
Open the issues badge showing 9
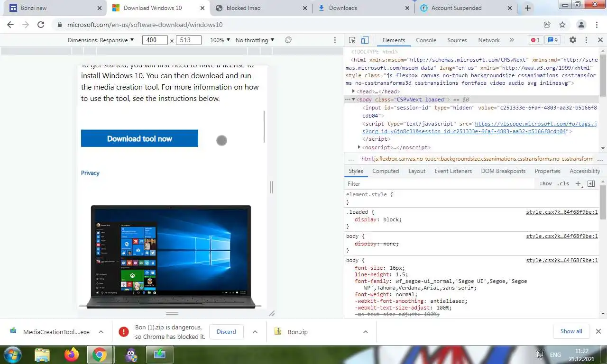tap(553, 40)
